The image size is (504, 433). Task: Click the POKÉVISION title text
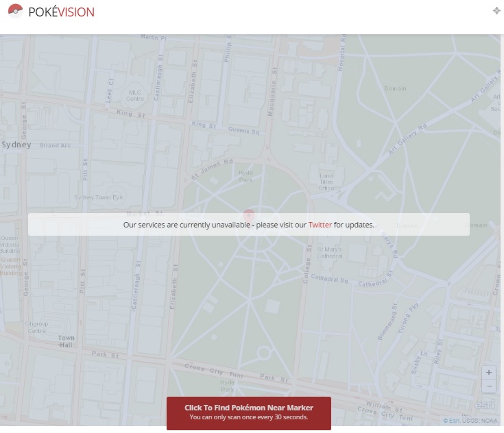point(62,12)
